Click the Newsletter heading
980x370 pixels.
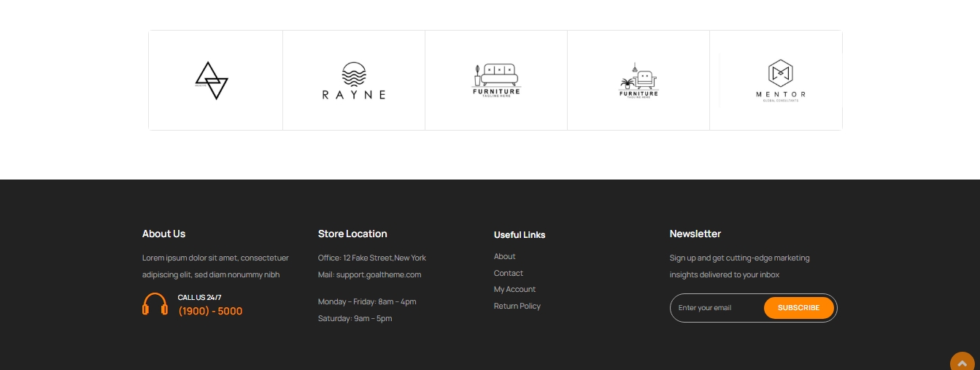695,234
